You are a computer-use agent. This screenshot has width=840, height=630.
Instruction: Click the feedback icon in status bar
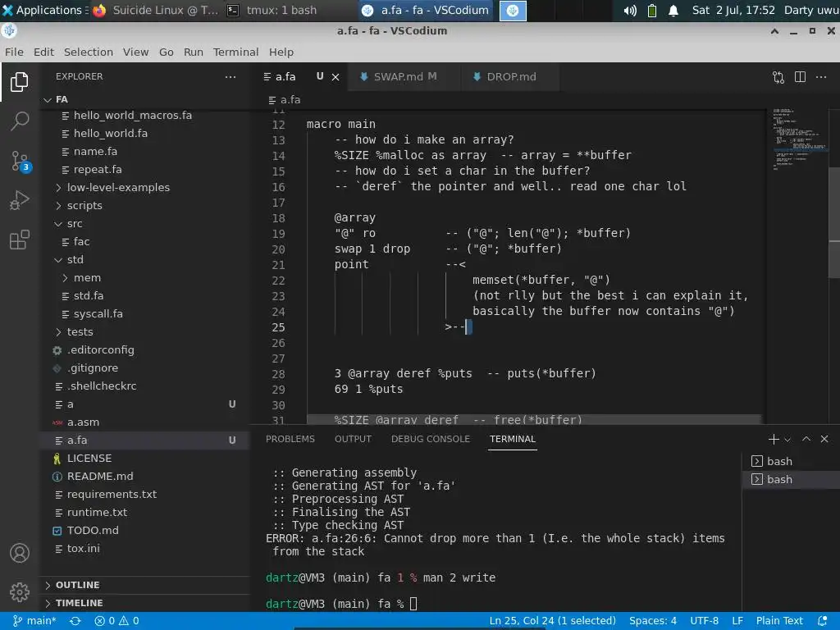coord(822,621)
